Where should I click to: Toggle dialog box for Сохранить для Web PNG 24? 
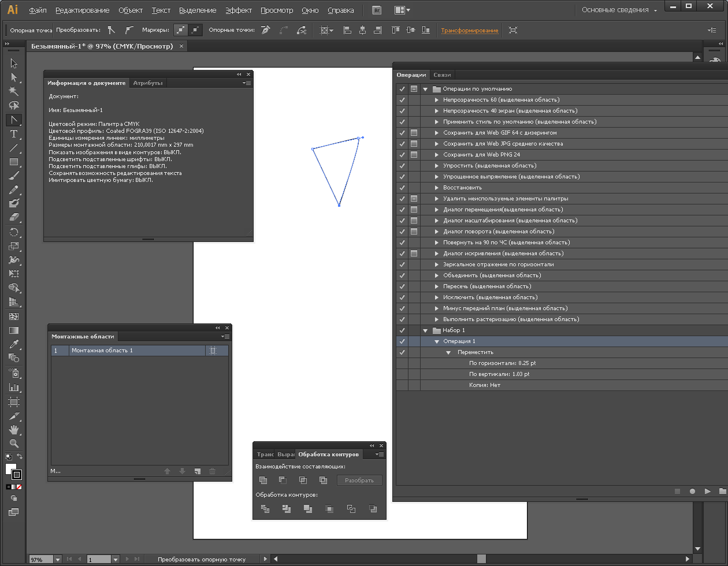tap(414, 155)
